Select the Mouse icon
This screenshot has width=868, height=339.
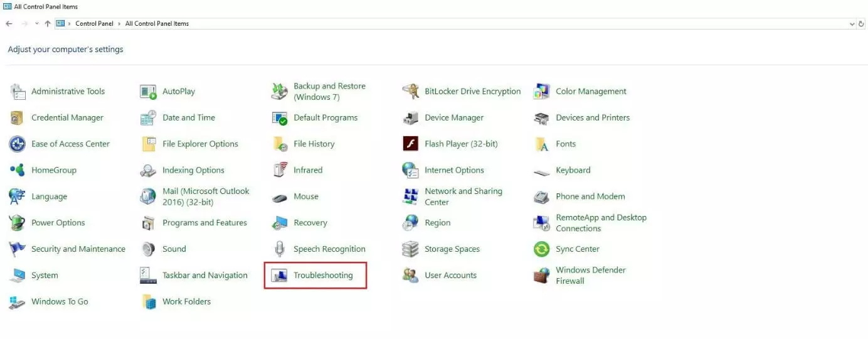280,197
